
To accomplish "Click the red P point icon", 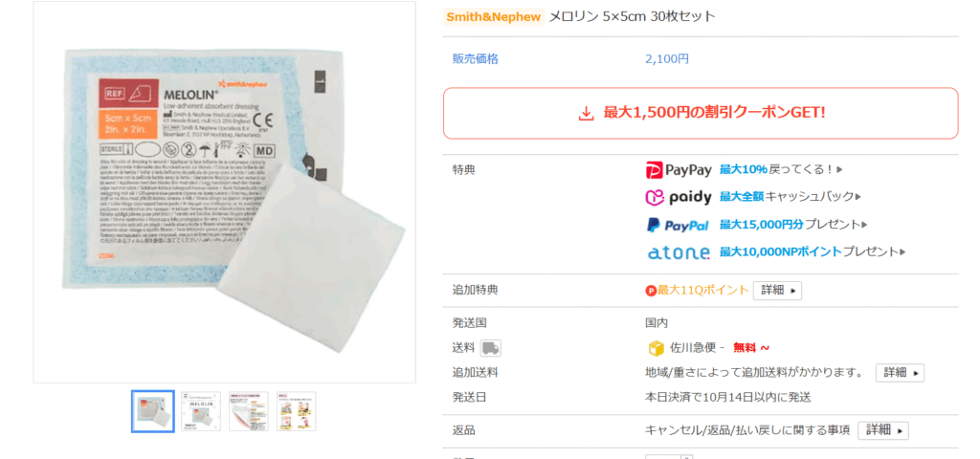I will pyautogui.click(x=651, y=291).
